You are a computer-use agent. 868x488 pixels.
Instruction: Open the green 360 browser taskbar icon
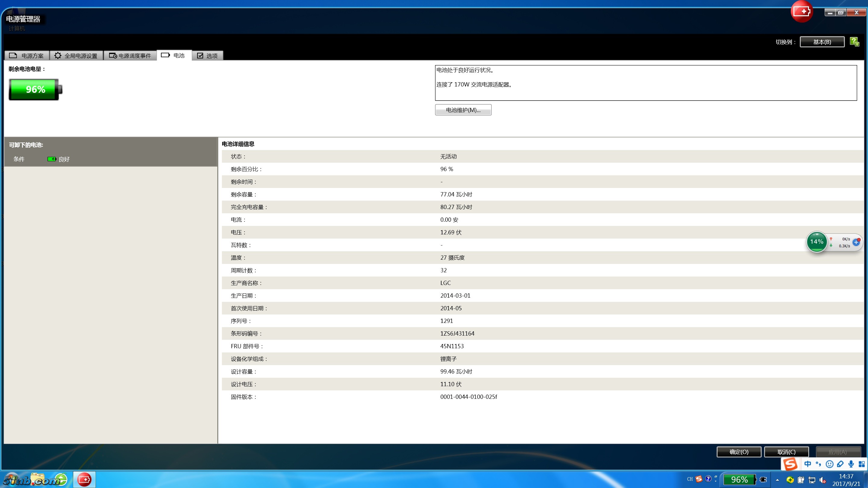pos(61,479)
